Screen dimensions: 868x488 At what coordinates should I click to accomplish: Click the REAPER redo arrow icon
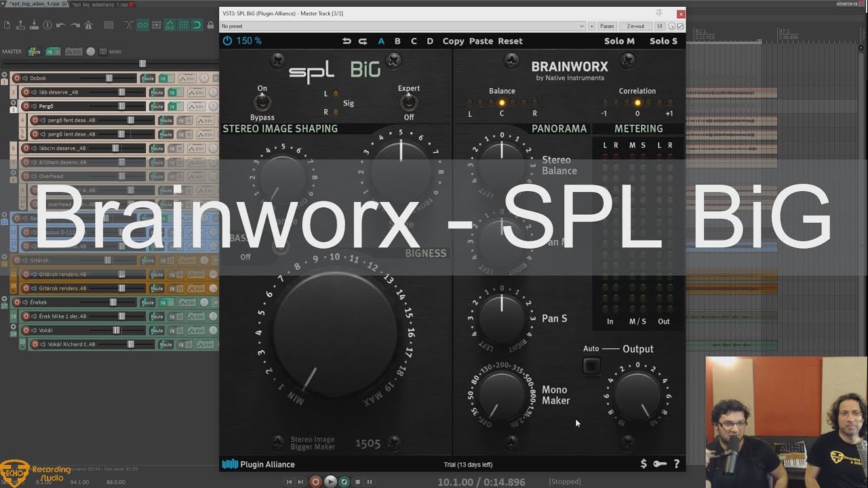pos(75,25)
